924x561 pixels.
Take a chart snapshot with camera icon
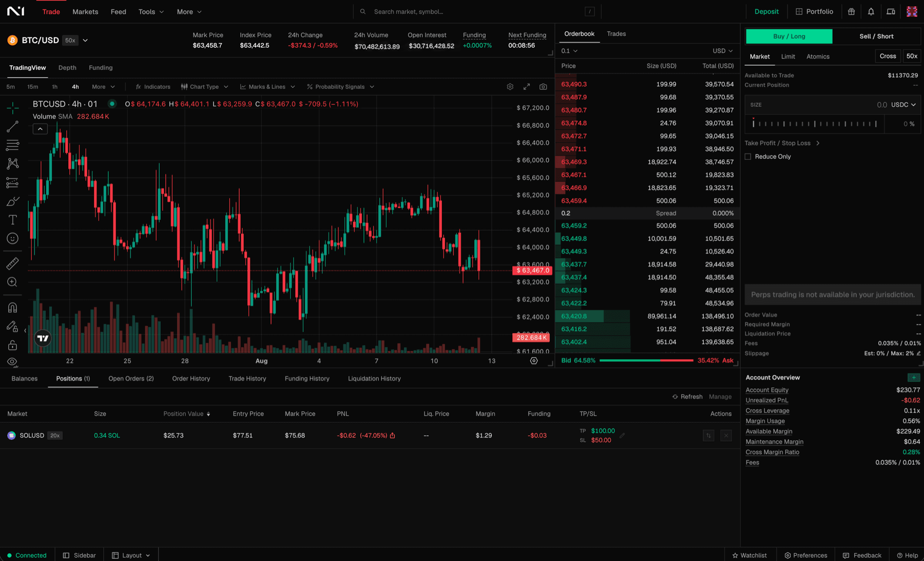[543, 87]
